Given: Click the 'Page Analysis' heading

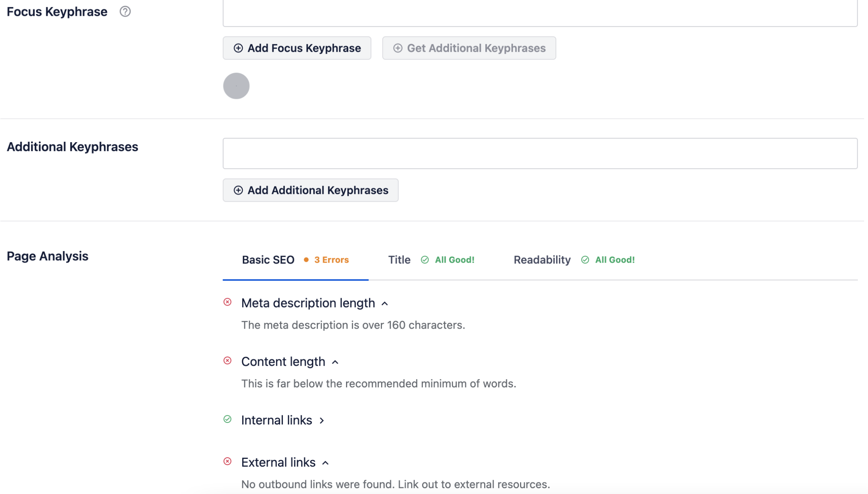Looking at the screenshot, I should pos(47,256).
